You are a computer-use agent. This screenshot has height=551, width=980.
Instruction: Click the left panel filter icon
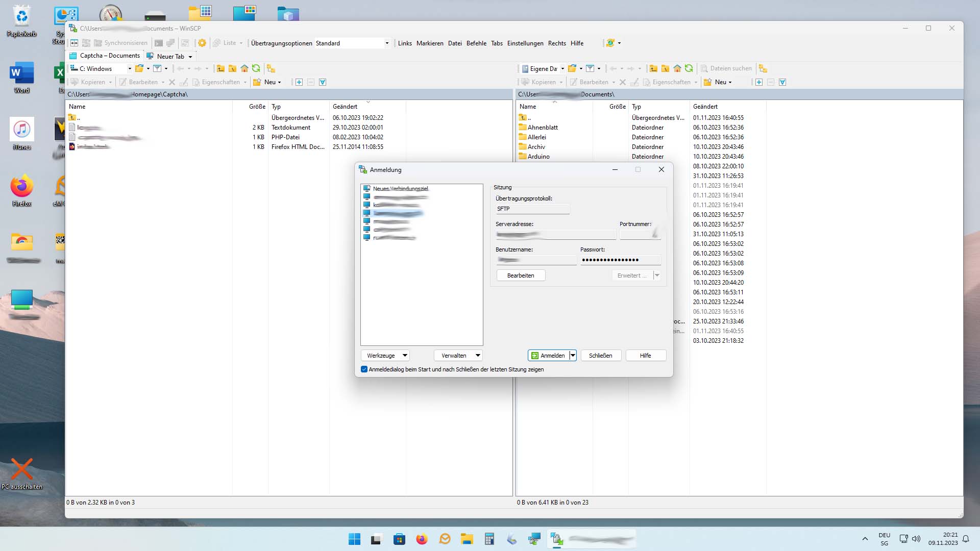click(x=157, y=68)
